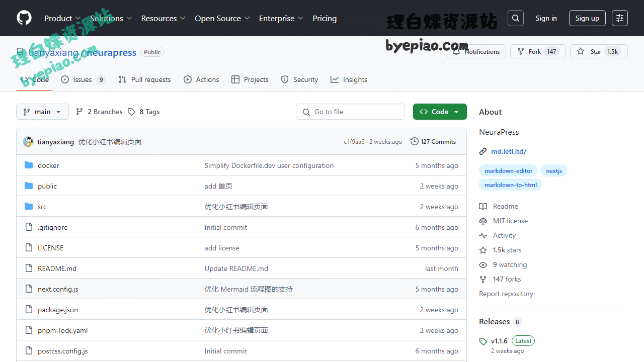Open the 8 Tags link
644x362 pixels.
(x=144, y=112)
